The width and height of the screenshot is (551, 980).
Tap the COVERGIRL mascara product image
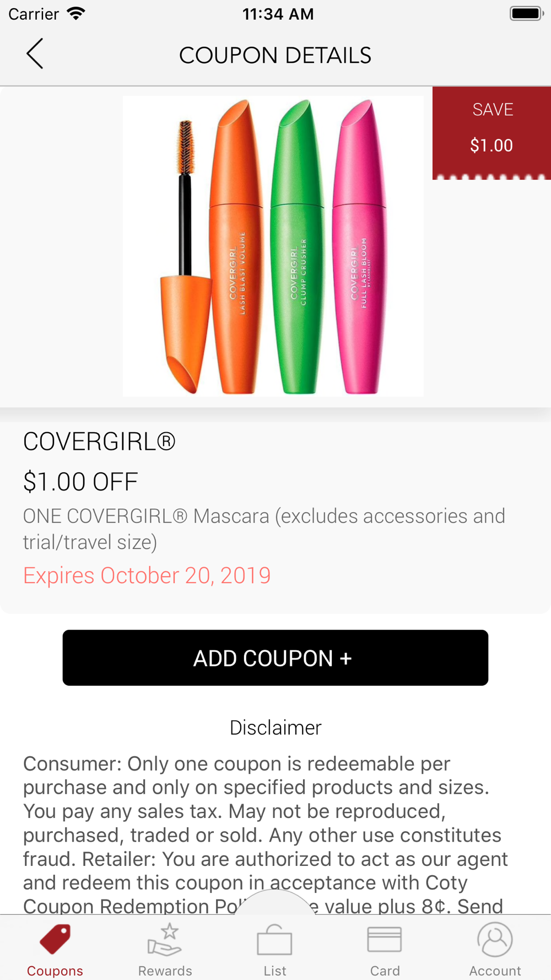pyautogui.click(x=273, y=246)
